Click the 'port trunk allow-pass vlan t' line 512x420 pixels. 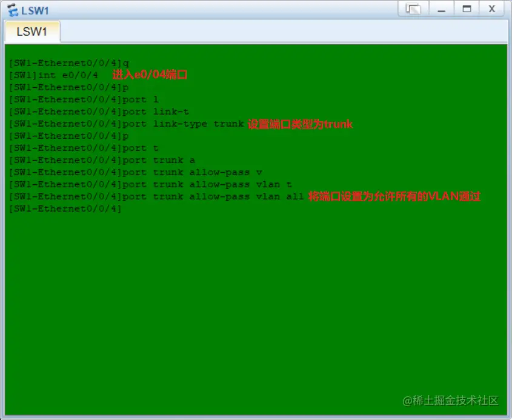pyautogui.click(x=150, y=184)
